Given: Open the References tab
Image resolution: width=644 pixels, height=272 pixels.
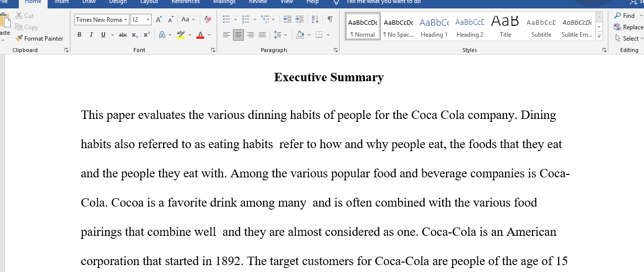Looking at the screenshot, I should pos(185,2).
